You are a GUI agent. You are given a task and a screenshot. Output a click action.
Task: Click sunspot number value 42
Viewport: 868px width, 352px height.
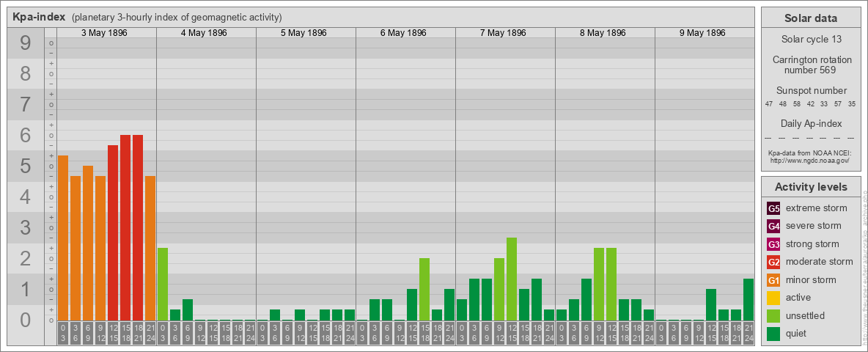(x=810, y=104)
